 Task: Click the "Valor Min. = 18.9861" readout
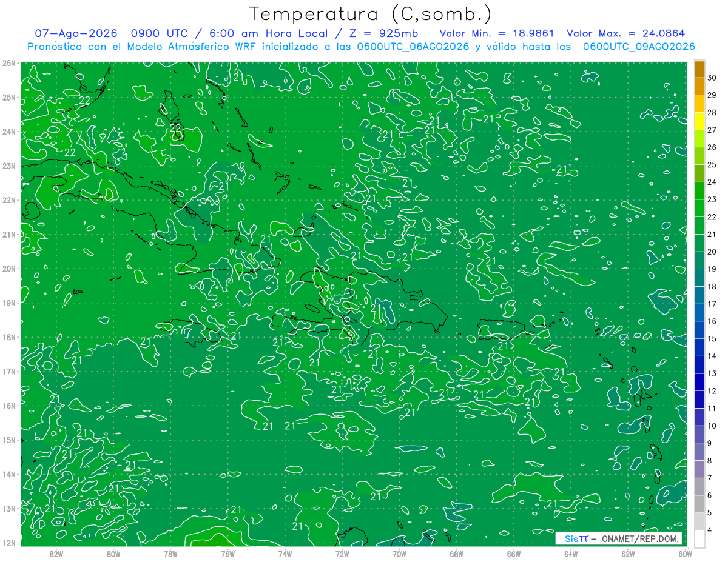tap(497, 33)
